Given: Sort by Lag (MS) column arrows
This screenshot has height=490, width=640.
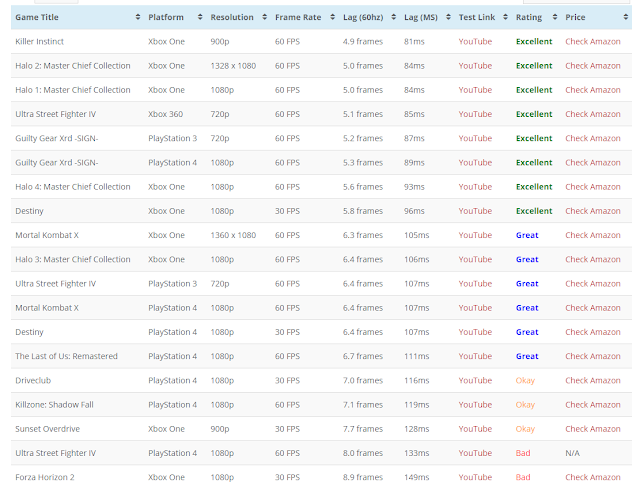Looking at the screenshot, I should [x=449, y=17].
